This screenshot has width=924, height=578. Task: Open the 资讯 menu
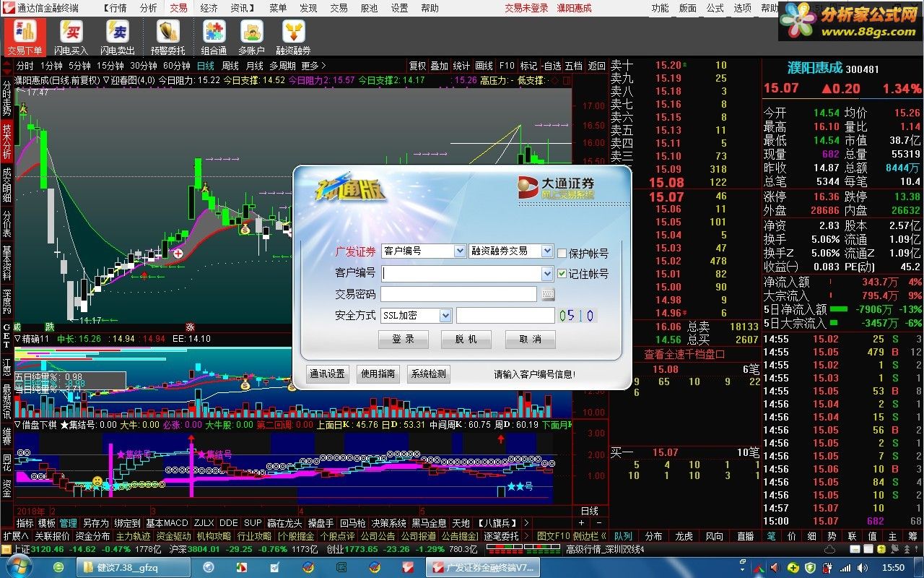[242, 8]
